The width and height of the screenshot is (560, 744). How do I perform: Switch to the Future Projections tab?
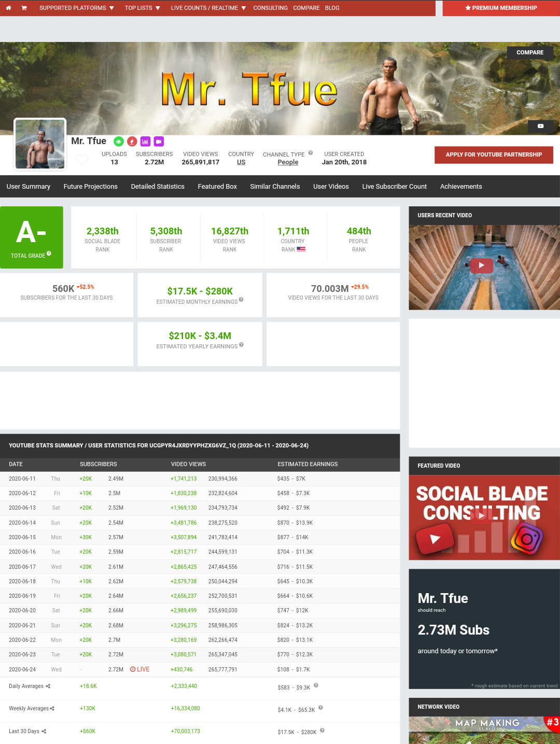click(x=91, y=187)
